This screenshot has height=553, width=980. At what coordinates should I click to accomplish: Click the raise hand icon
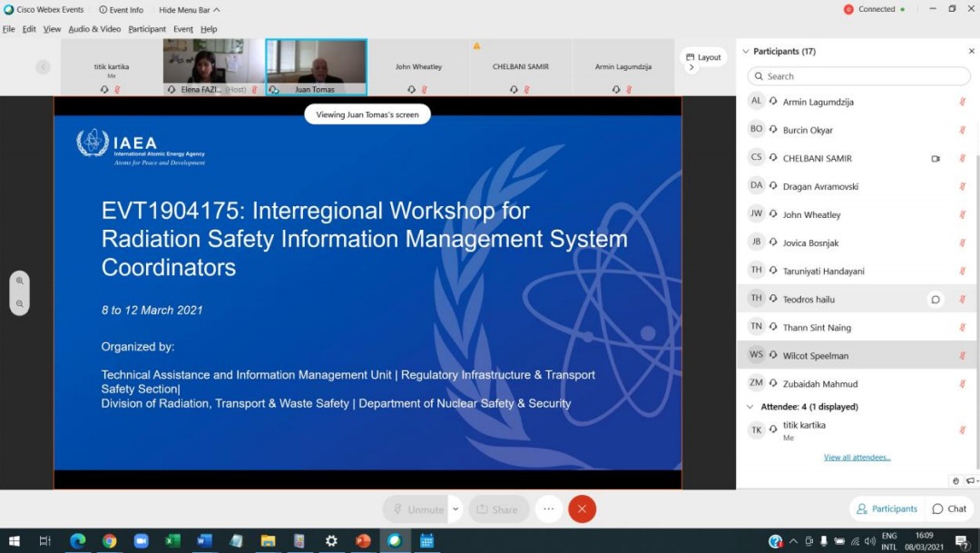pos(955,480)
